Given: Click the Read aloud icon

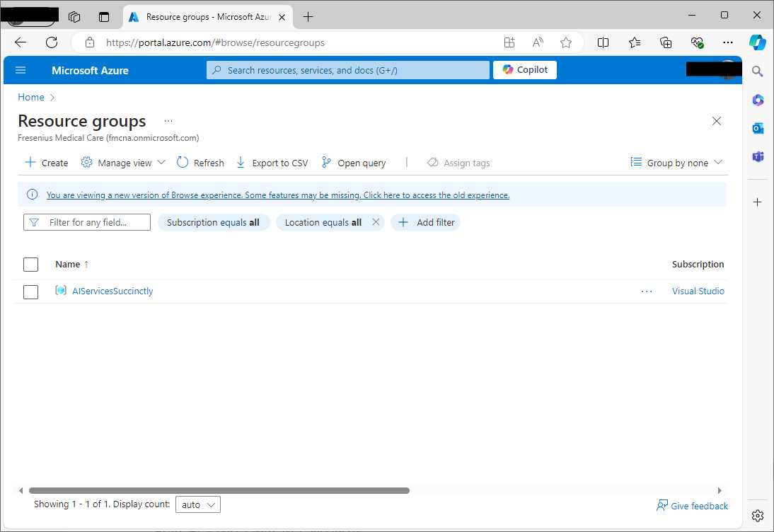Looking at the screenshot, I should [538, 42].
